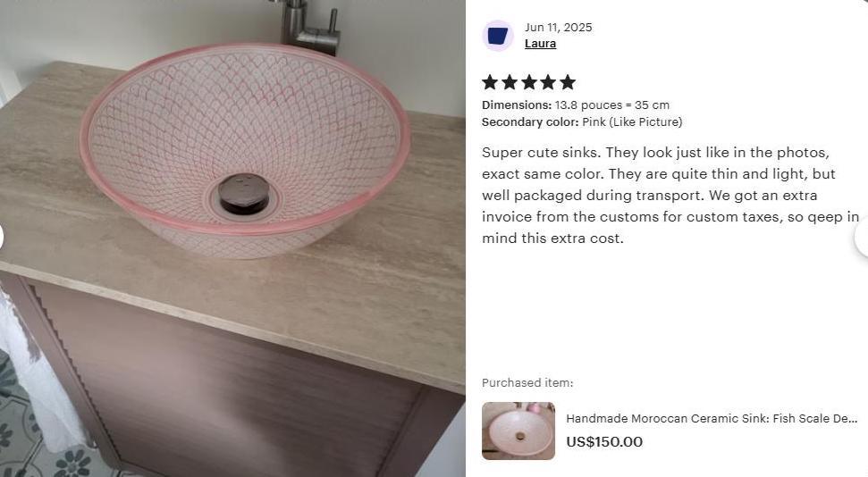Click the third rating star

[x=528, y=82]
